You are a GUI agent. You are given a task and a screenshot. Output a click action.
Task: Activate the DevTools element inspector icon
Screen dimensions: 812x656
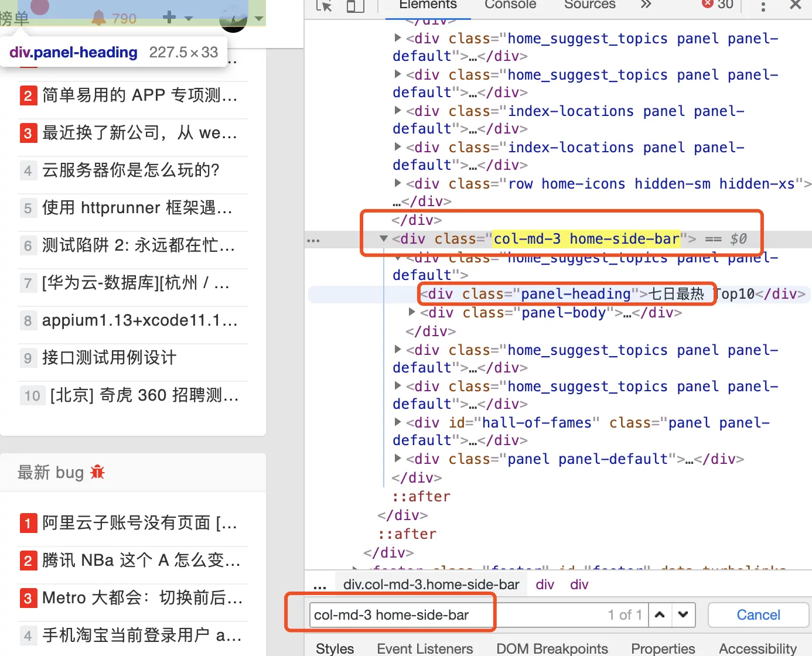click(324, 5)
